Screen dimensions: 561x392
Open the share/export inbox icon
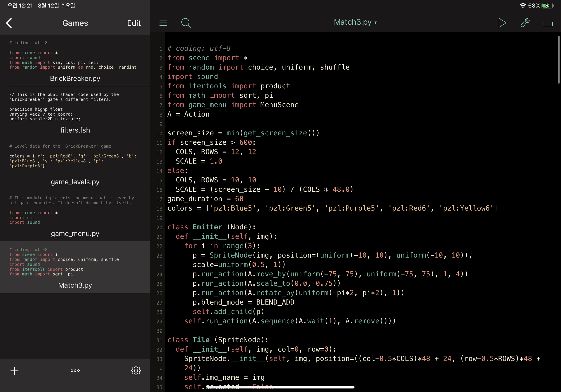tap(548, 23)
